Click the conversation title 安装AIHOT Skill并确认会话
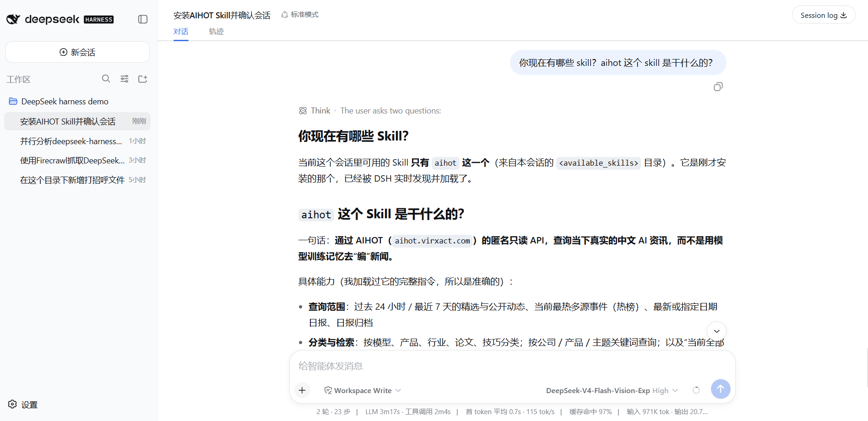 click(x=222, y=15)
